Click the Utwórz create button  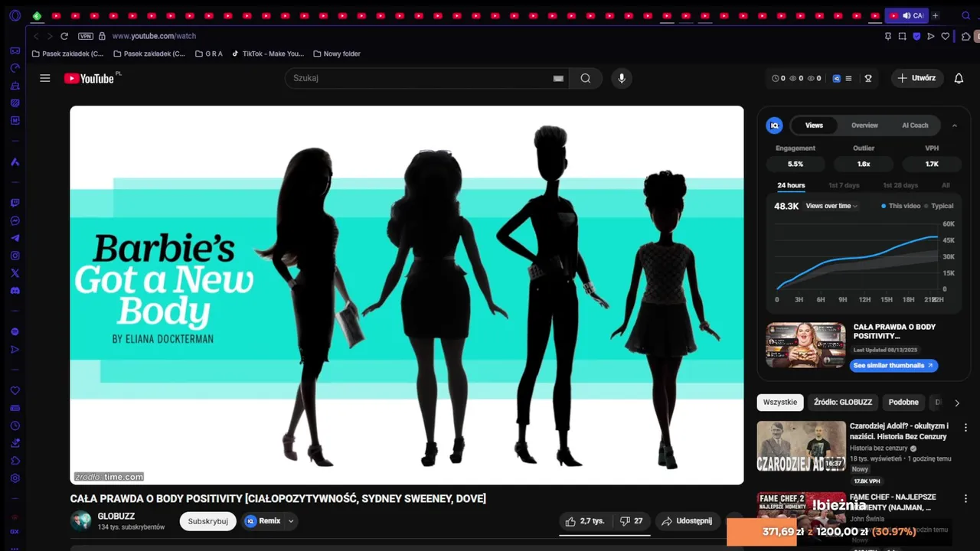tap(916, 78)
